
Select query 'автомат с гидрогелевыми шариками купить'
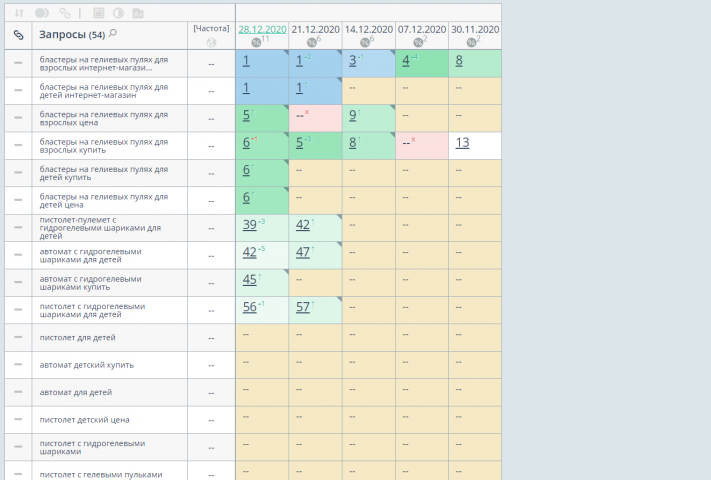pos(90,283)
